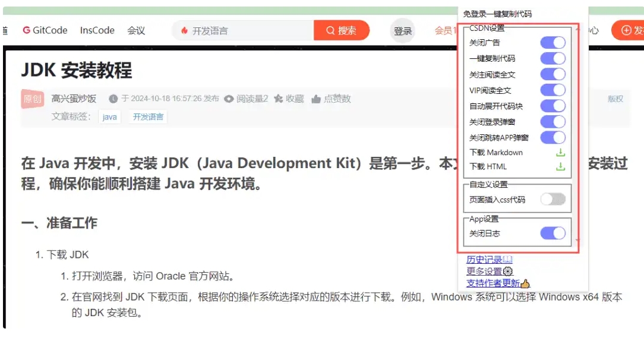Viewport: 644px width, 341px height.
Task: Click the list item 下载 JDK
Action: 67,255
